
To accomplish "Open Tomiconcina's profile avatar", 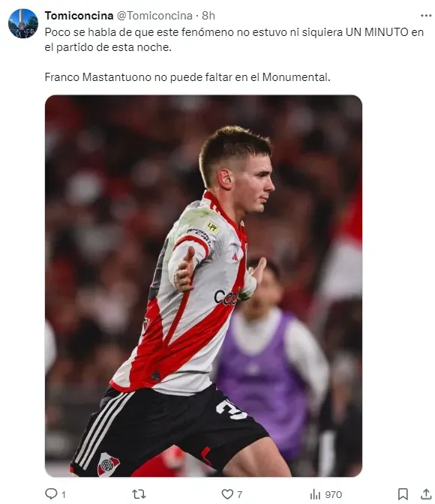I will click(23, 23).
